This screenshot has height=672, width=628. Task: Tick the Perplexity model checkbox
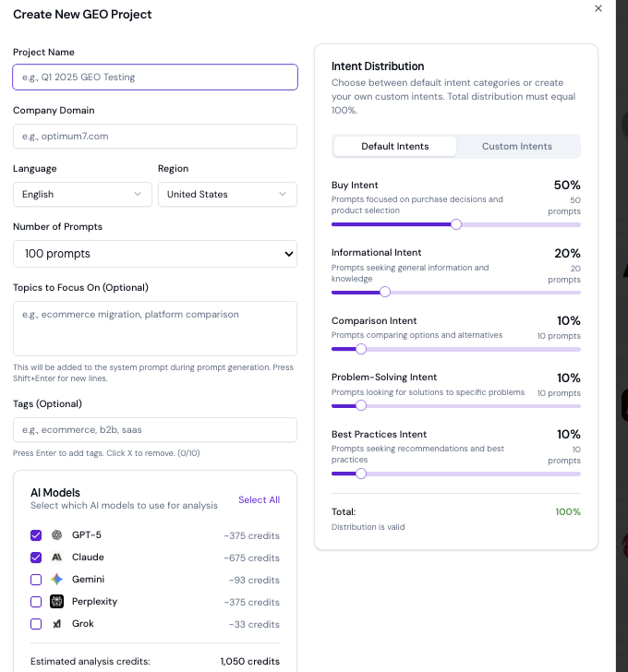36,602
